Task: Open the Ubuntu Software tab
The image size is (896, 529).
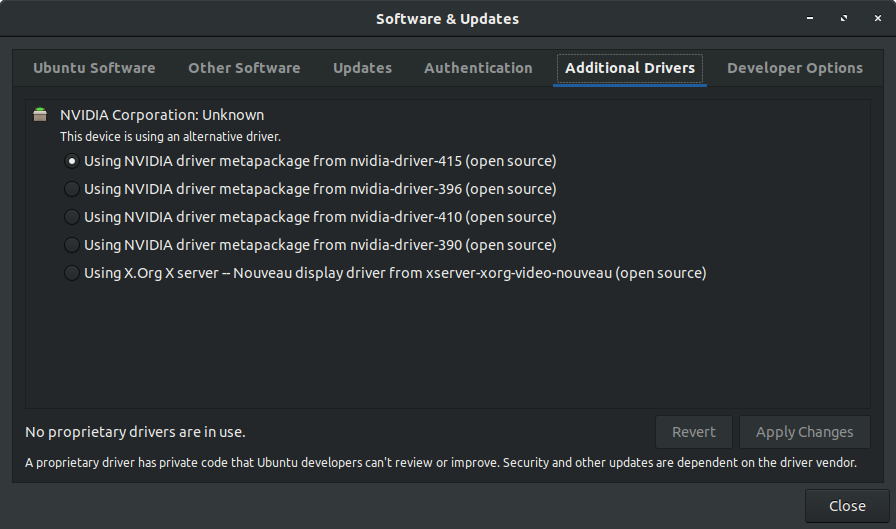Action: 94,68
